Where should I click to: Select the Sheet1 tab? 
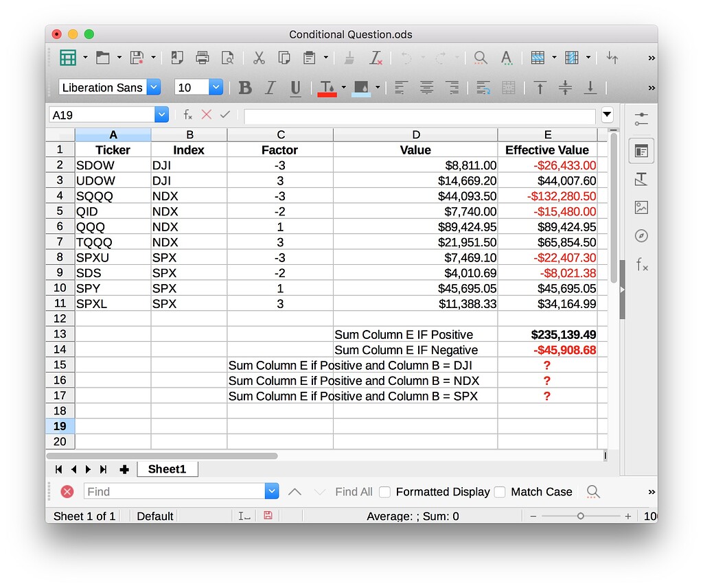(167, 469)
